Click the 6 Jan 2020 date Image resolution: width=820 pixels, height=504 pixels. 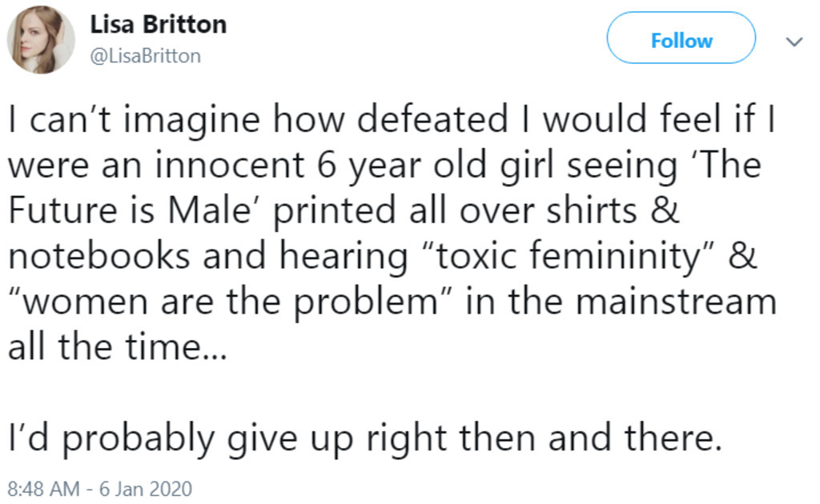(x=147, y=488)
